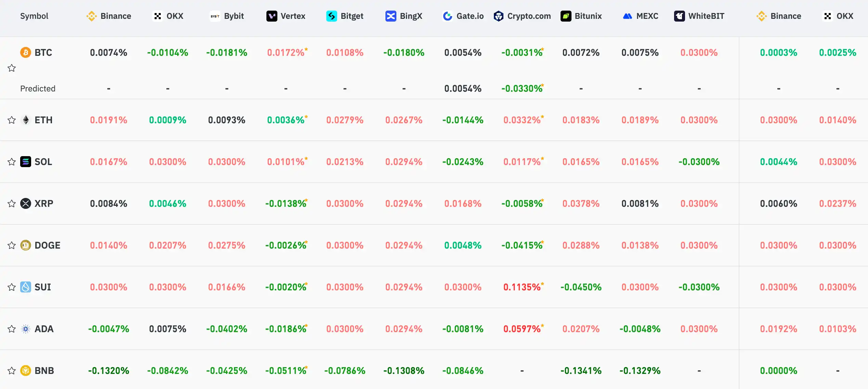Click BTC Binance funding rate 0.0074%

tap(108, 53)
